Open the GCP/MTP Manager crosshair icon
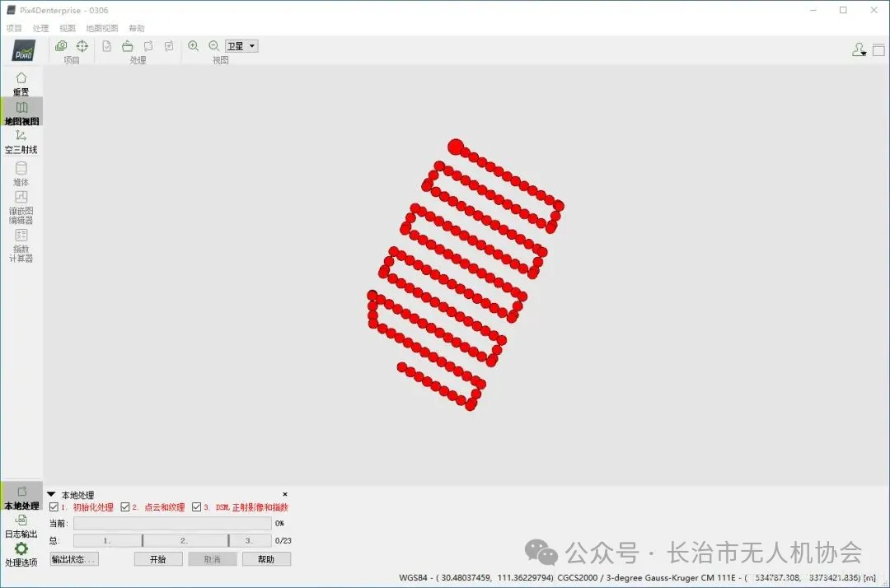890x588 pixels. tap(82, 46)
